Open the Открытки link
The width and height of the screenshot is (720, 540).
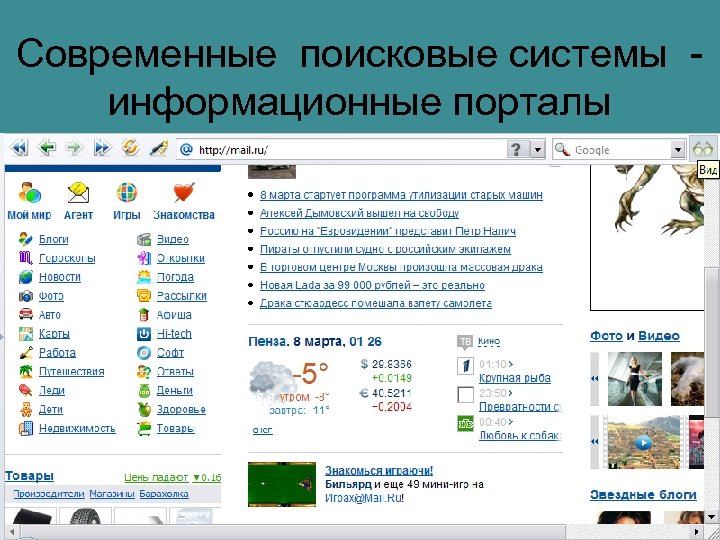point(180,258)
